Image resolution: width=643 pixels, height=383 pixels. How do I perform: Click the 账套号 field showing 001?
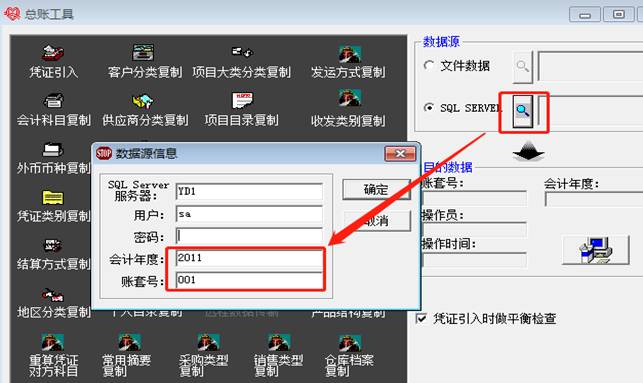click(249, 280)
